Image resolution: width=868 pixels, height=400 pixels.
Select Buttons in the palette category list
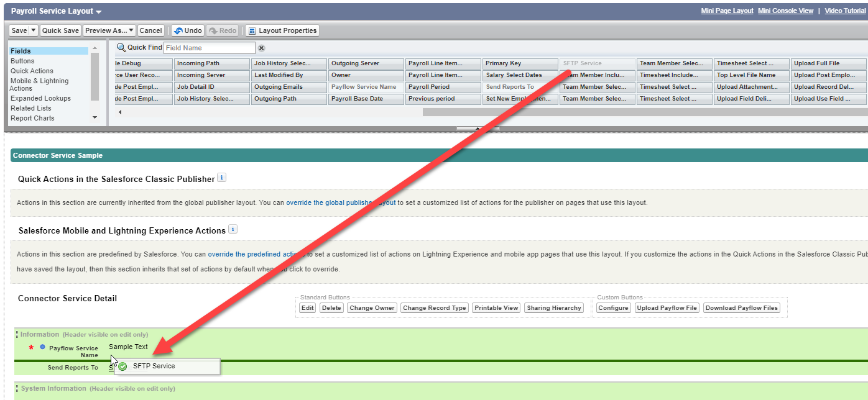tap(22, 61)
